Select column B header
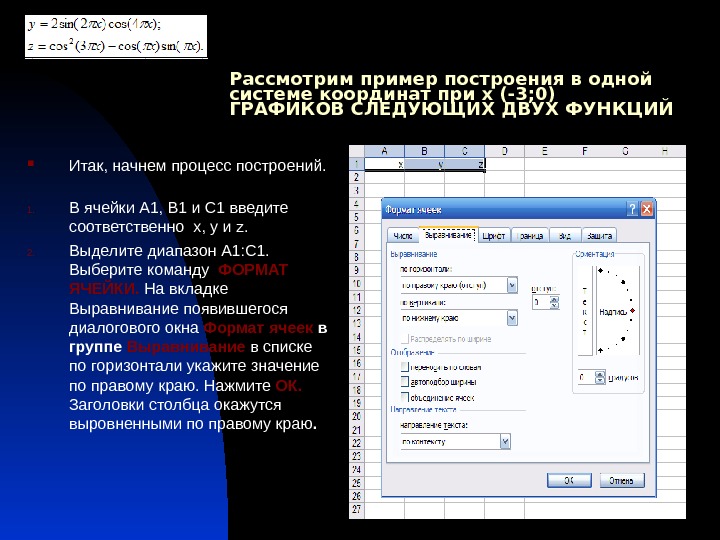The height and width of the screenshot is (540, 720). point(424,151)
